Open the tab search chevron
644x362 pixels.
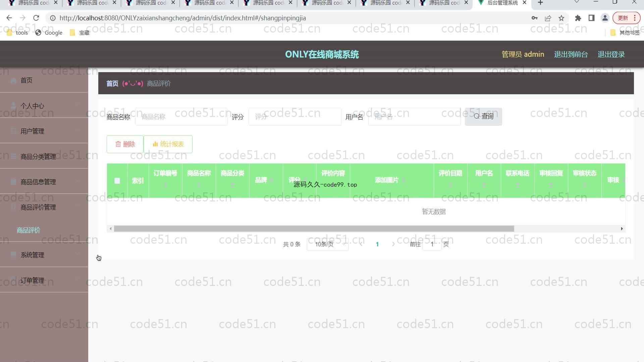click(577, 2)
